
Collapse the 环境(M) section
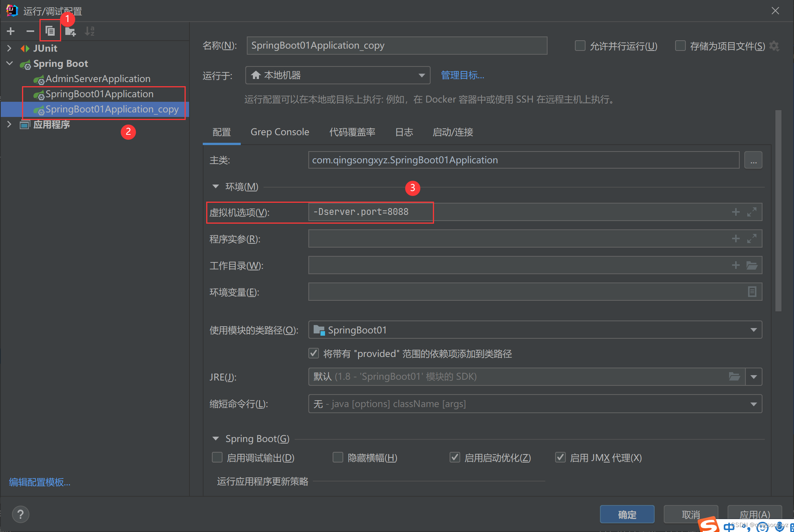coord(216,186)
